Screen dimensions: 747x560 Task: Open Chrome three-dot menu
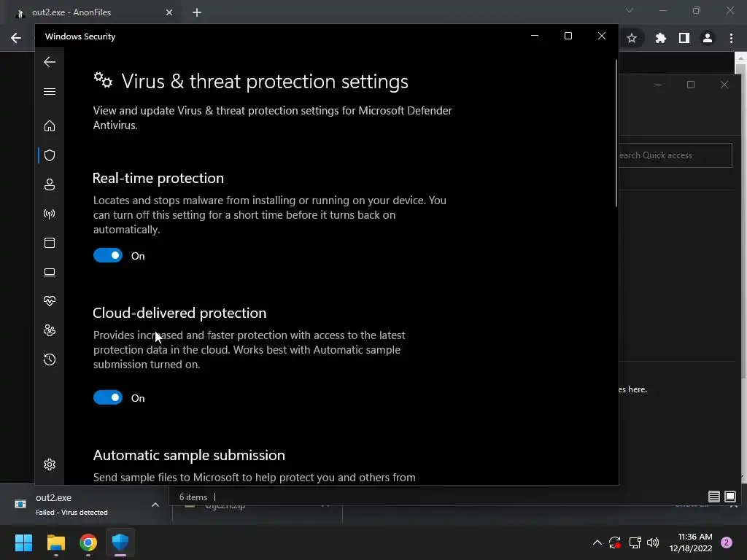(731, 38)
